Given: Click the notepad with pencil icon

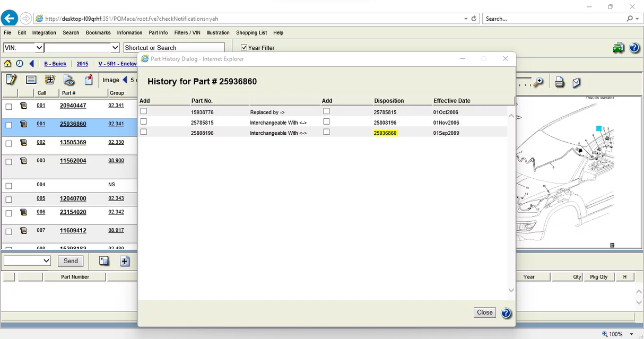Looking at the screenshot, I should [x=11, y=80].
